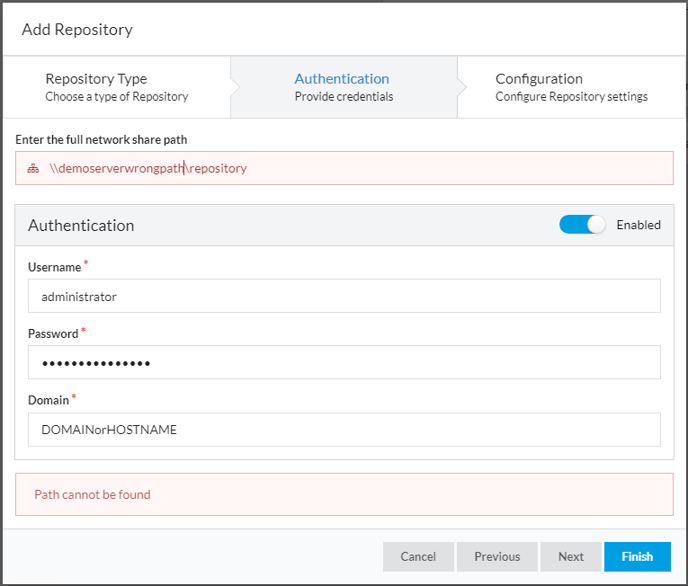Screen dimensions: 688x586
Task: Click the 'Path cannot be found' error banner
Action: click(344, 494)
